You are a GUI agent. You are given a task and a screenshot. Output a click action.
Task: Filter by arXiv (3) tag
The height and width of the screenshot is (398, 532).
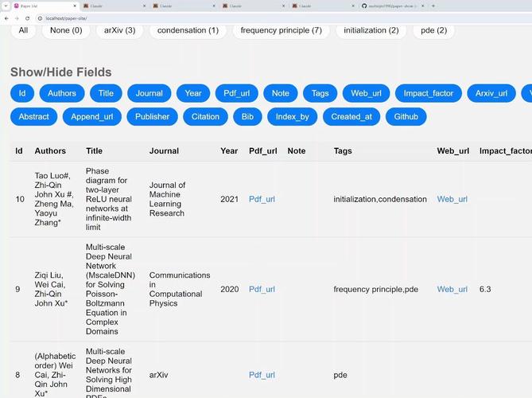pyautogui.click(x=120, y=30)
